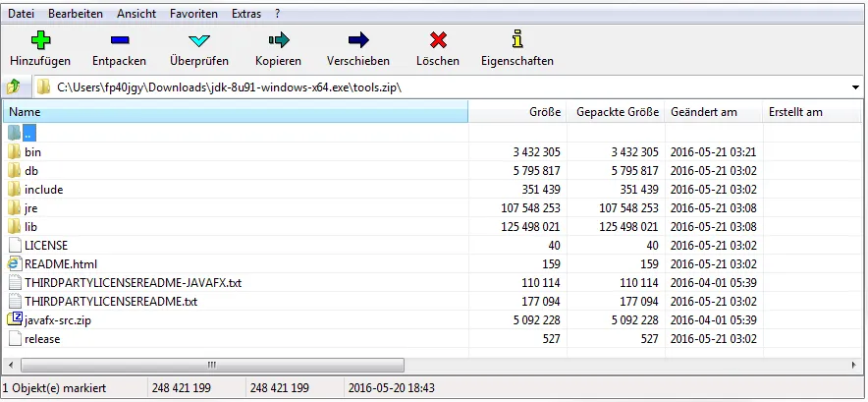Viewport: 868px width, 402px height.
Task: Select the javafx-src.zip archive file
Action: (x=57, y=320)
